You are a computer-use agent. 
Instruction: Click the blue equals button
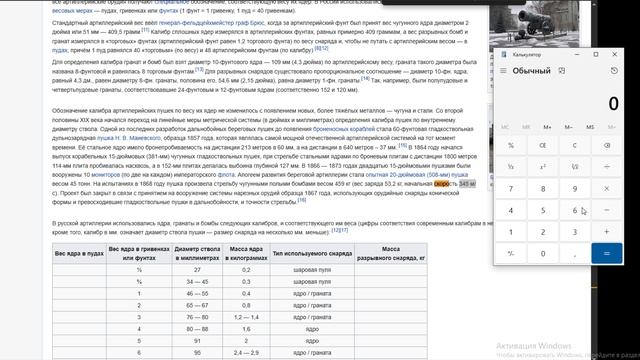click(607, 253)
